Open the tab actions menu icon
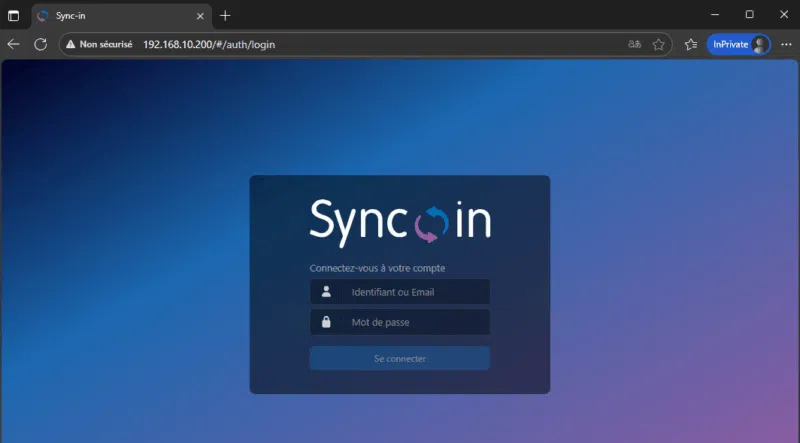The image size is (800, 443). [13, 15]
